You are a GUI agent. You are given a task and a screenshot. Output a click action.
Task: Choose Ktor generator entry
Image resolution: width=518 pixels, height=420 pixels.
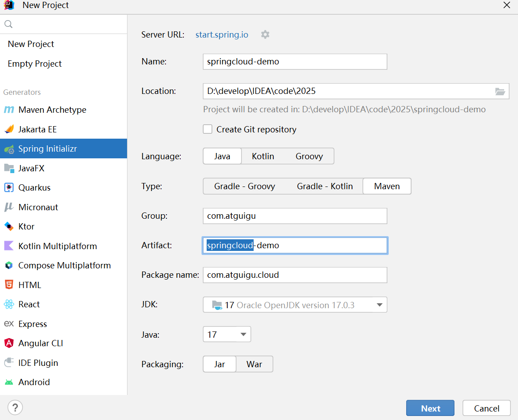click(64, 226)
